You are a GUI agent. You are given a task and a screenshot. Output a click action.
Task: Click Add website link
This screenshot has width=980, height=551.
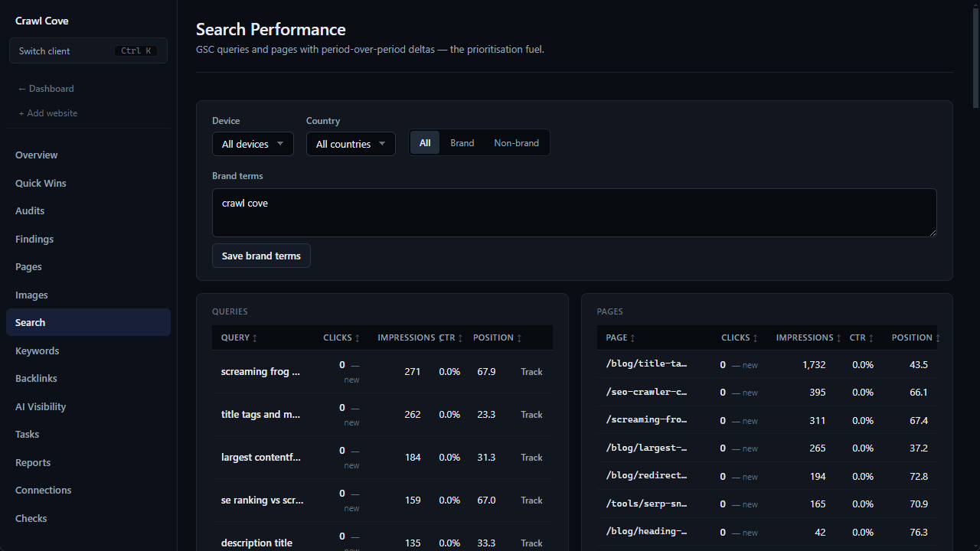tap(48, 113)
